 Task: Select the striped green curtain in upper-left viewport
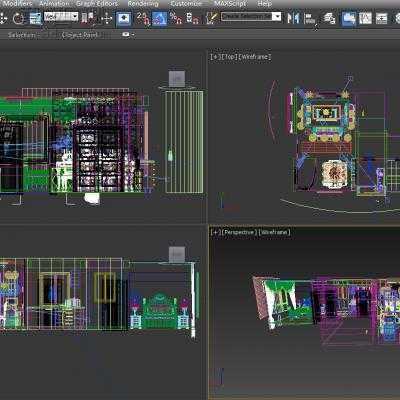pyautogui.click(x=184, y=142)
